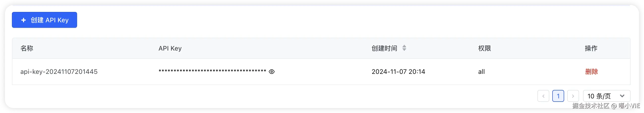644x113 pixels.
Task: Click the 创建 API Key button
Action: 45,20
